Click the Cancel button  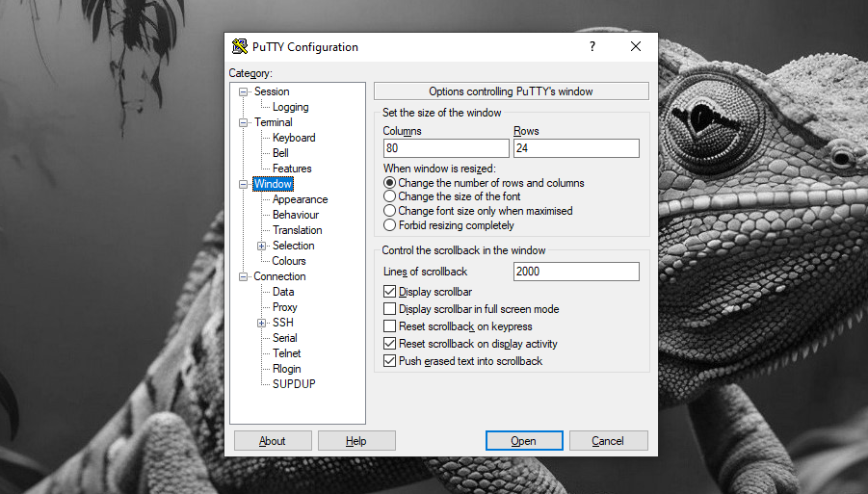coord(608,441)
